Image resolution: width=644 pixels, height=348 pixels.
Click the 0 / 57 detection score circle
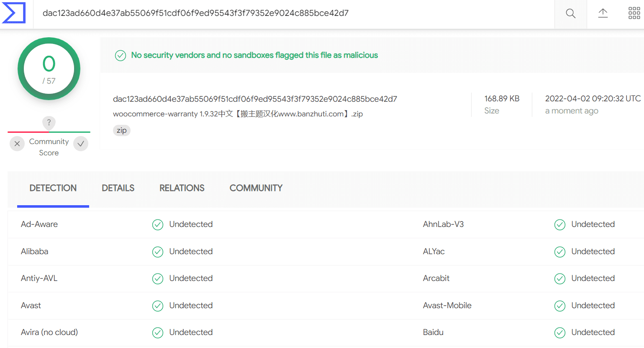(x=49, y=69)
